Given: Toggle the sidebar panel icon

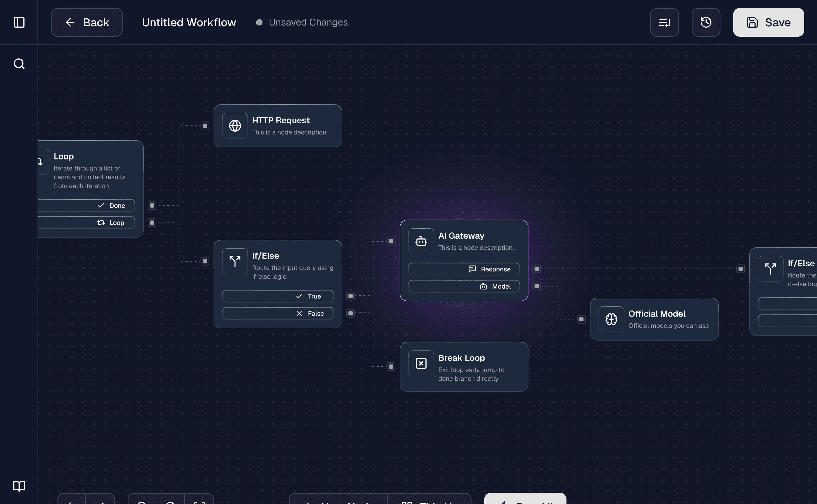Looking at the screenshot, I should click(x=19, y=22).
